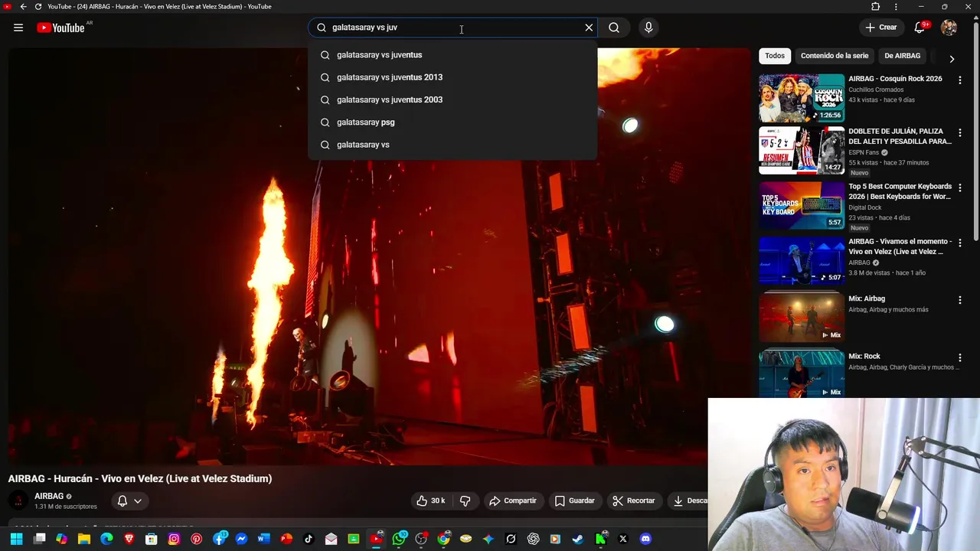980x551 pixels.
Task: Open options for 'DOBLETE DE JULIÁN' video
Action: (960, 133)
